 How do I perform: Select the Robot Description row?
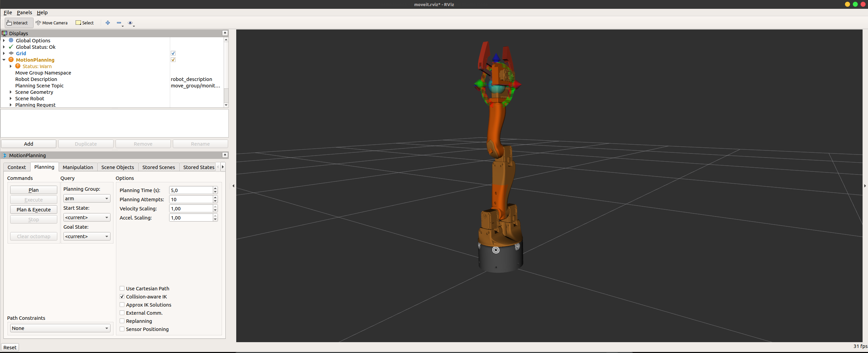[x=112, y=79]
